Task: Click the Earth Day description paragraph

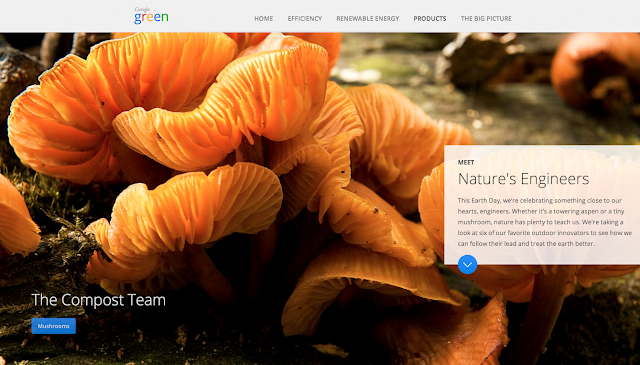Action: (544, 222)
